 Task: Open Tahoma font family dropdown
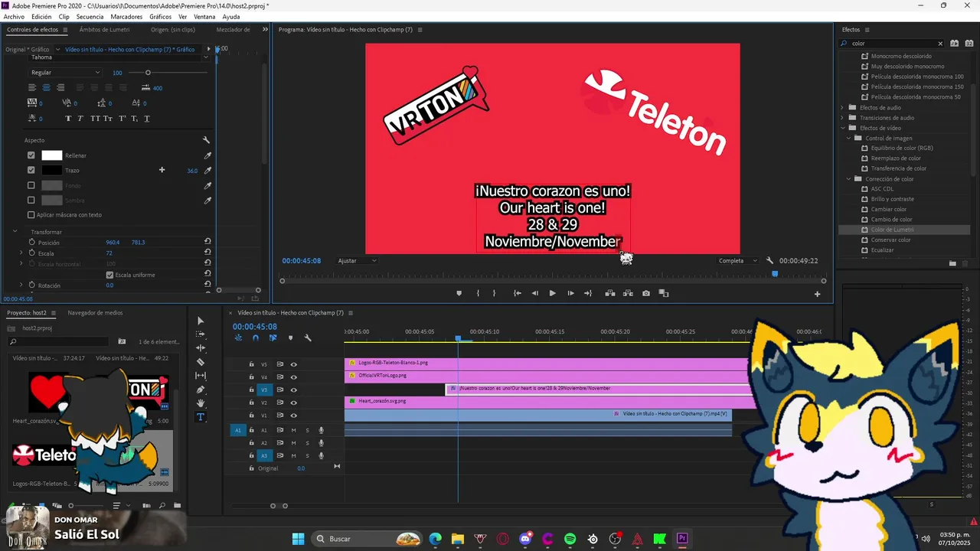tap(119, 57)
